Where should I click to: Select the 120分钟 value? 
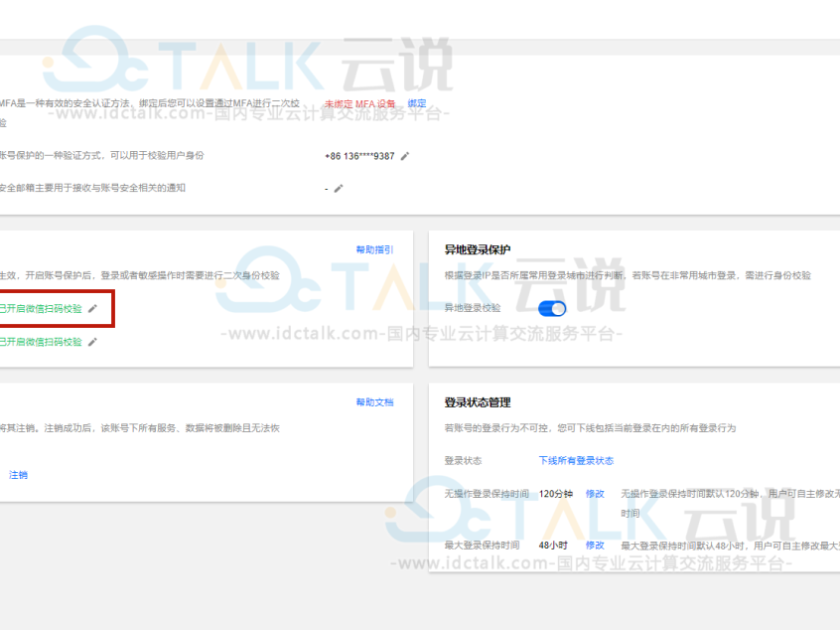tap(556, 494)
